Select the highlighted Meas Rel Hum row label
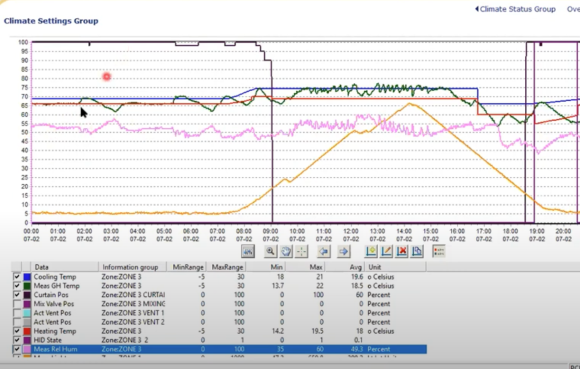 pyautogui.click(x=55, y=349)
